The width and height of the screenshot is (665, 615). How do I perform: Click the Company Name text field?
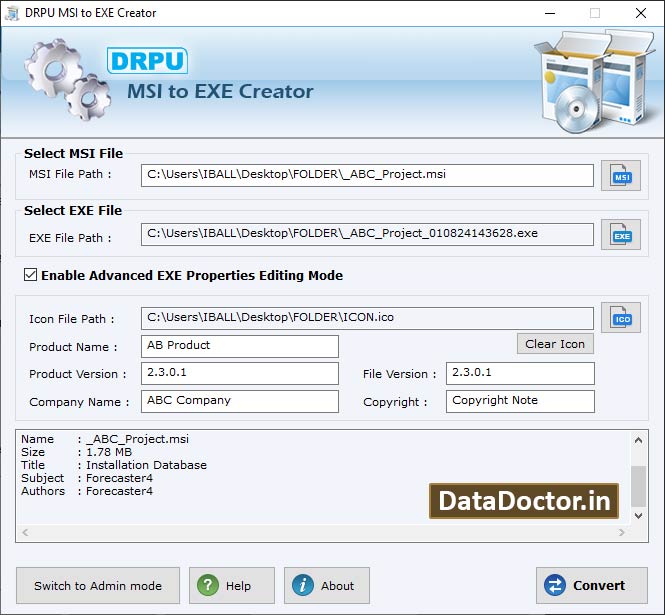[240, 401]
